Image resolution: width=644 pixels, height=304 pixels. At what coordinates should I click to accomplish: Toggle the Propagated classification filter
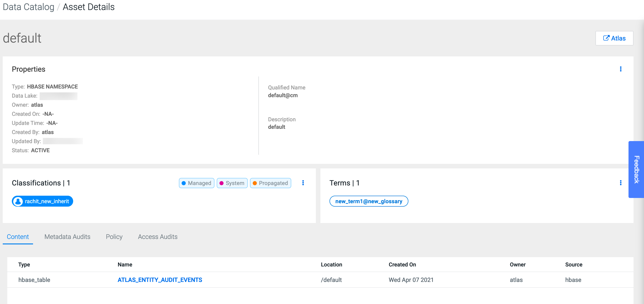[273, 183]
